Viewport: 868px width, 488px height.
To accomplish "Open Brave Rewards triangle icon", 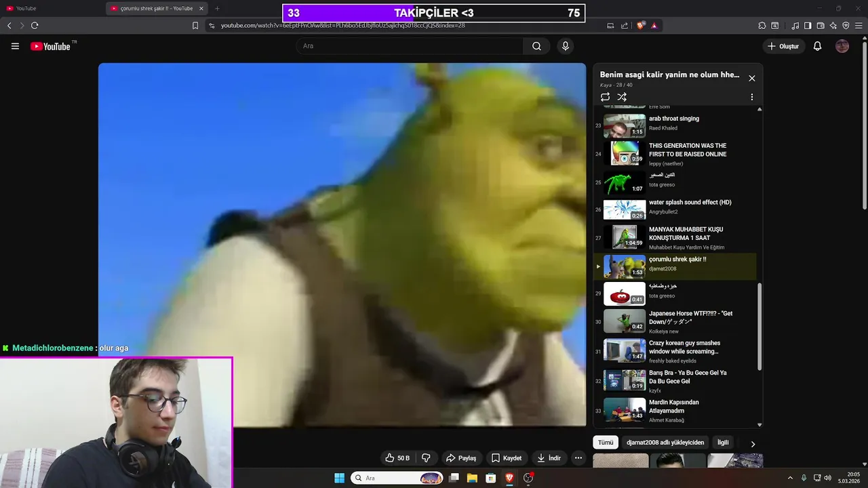I will coord(654,26).
